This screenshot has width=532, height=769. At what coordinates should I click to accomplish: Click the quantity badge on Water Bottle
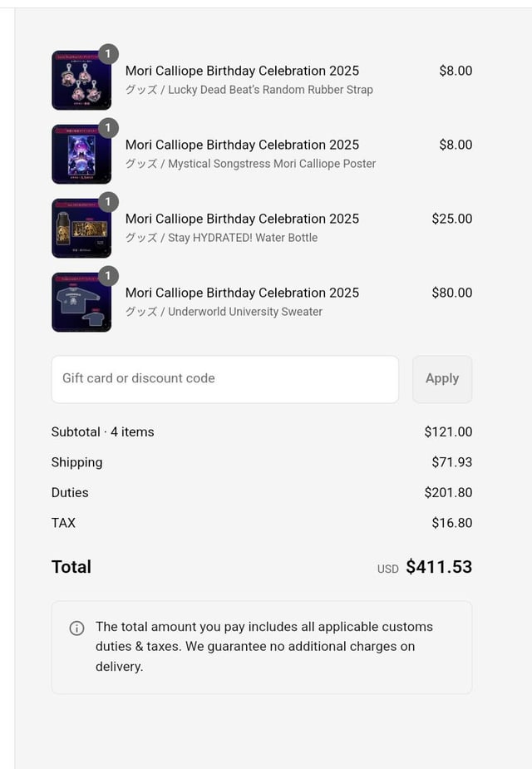click(x=108, y=202)
